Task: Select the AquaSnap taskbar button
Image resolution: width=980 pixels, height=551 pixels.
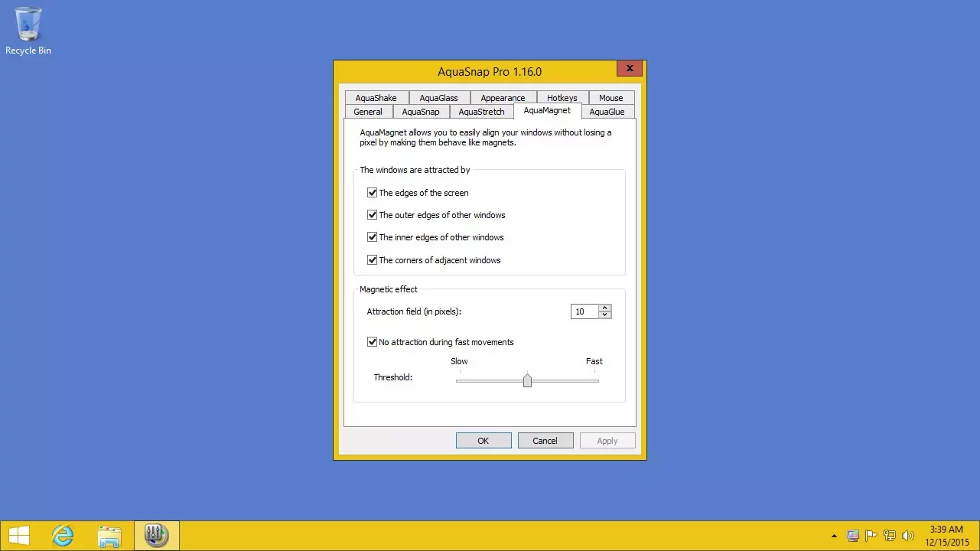Action: tap(157, 536)
